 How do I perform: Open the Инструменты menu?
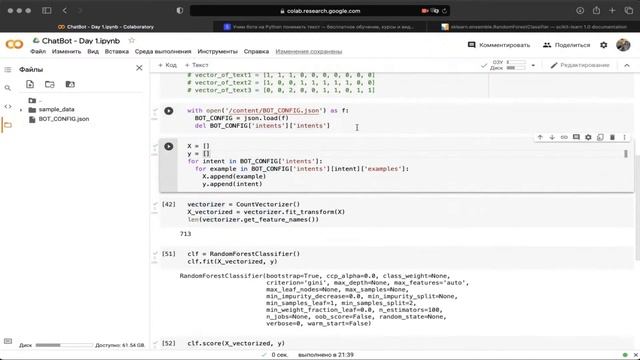pos(217,51)
